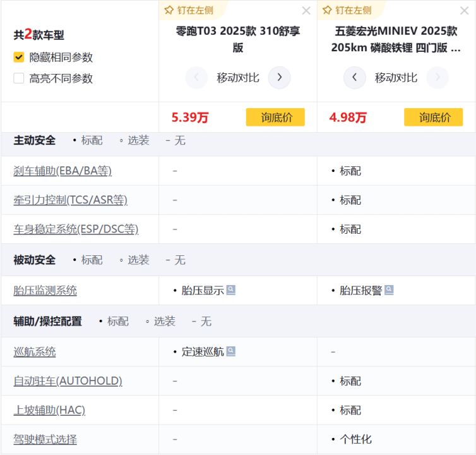Open 驾驶模式选择 parameter link
Screen dimensions: 476x455
point(45,439)
